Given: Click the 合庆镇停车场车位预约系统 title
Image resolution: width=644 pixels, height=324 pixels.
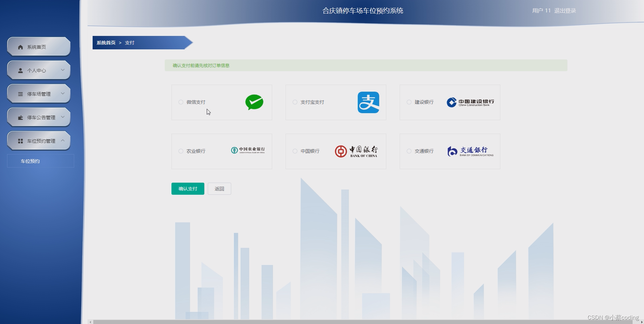Looking at the screenshot, I should [363, 11].
